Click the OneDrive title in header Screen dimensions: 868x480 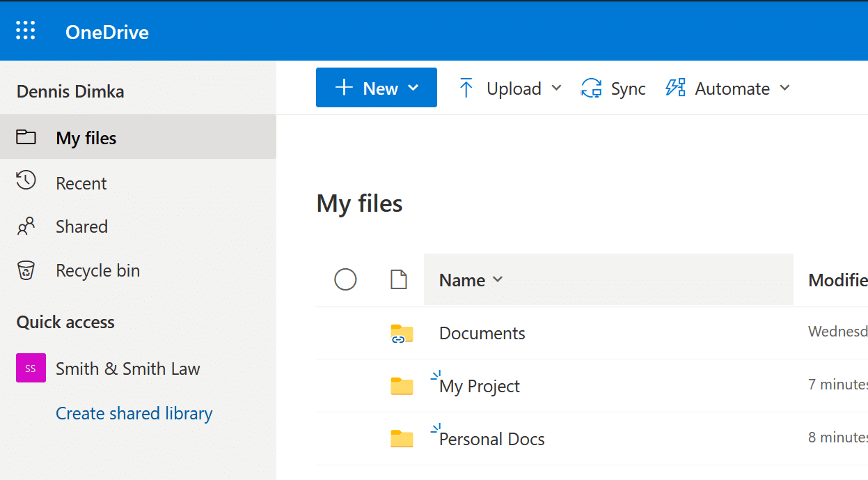pos(107,32)
